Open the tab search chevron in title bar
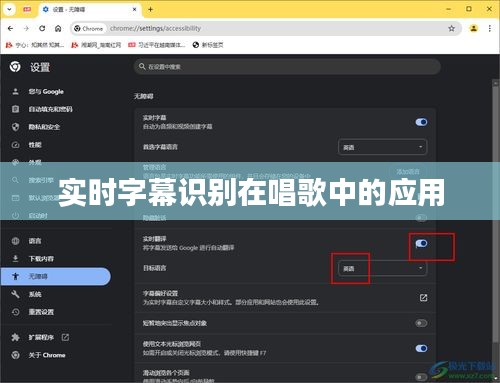 [9, 9]
